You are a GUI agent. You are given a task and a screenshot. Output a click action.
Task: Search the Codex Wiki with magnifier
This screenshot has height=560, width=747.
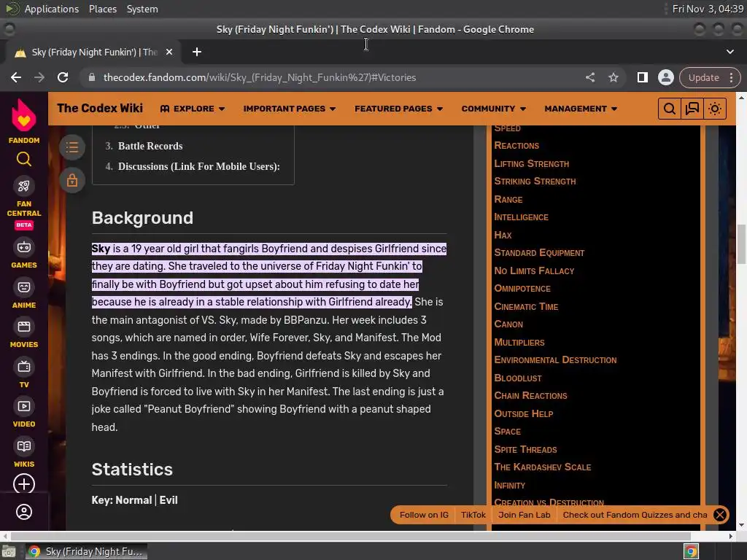pos(670,109)
